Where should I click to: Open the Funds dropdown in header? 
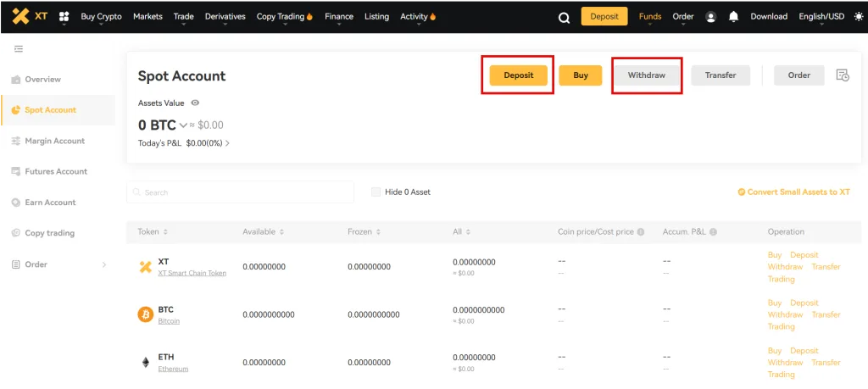pos(650,17)
